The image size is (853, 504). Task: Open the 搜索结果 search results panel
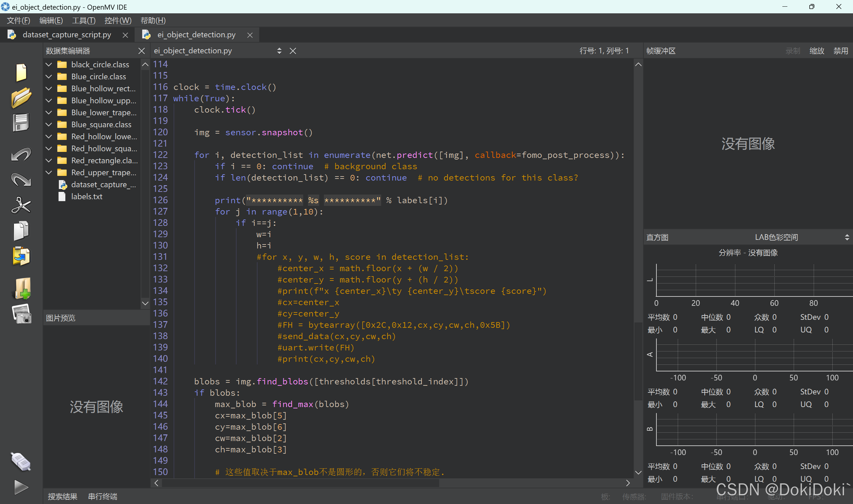63,496
